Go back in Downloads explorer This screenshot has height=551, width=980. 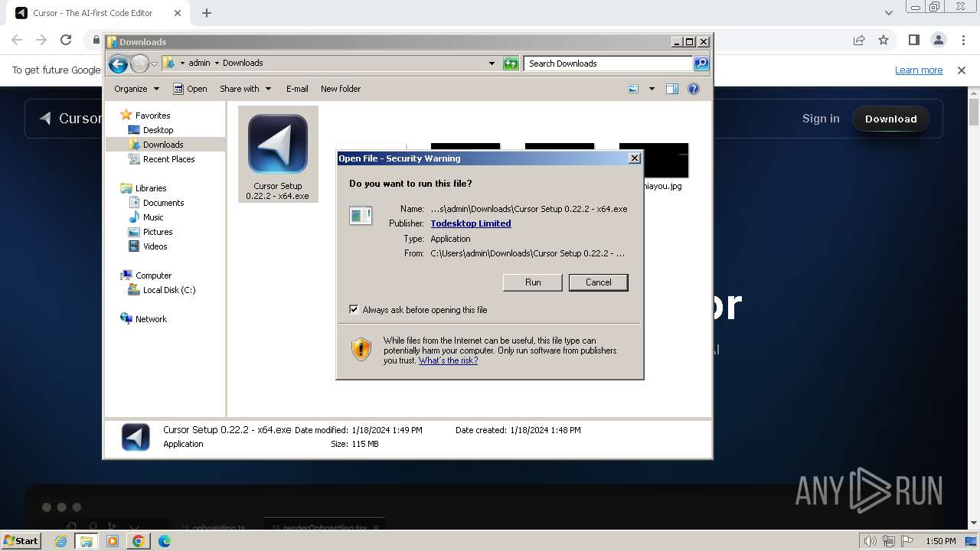(118, 64)
